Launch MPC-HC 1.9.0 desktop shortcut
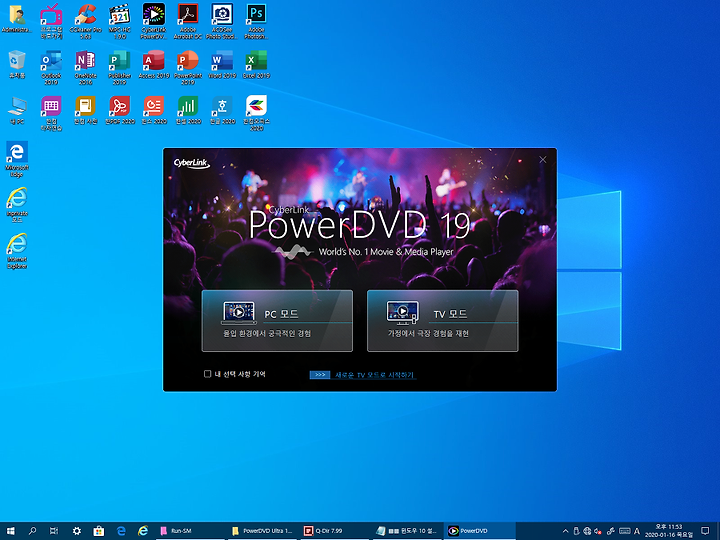This screenshot has height=540, width=720. click(x=119, y=21)
